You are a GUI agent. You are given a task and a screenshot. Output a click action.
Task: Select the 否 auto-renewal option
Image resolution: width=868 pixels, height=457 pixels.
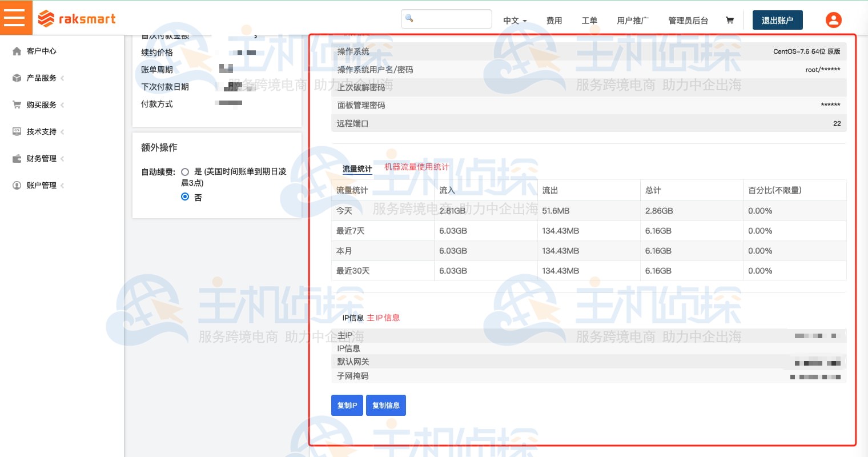(185, 197)
